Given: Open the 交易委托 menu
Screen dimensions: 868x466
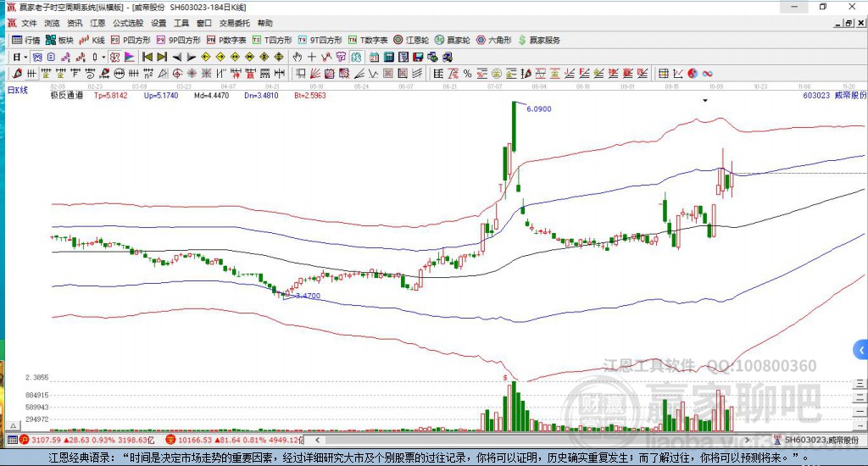Looking at the screenshot, I should (234, 23).
